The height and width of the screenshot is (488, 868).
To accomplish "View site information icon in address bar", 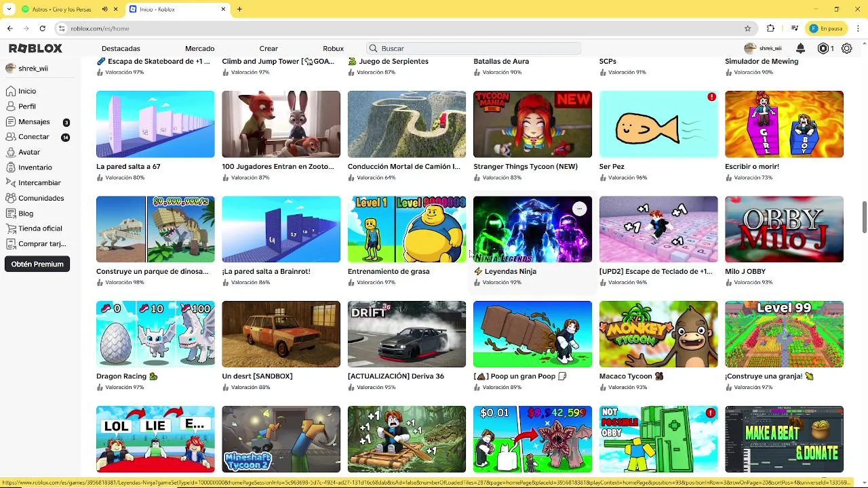I will 62,28.
